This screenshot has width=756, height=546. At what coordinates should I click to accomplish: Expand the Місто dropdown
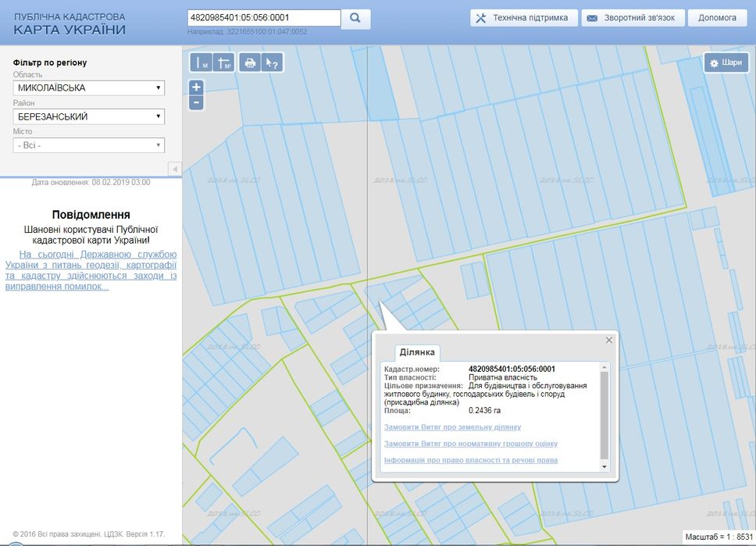(x=88, y=145)
